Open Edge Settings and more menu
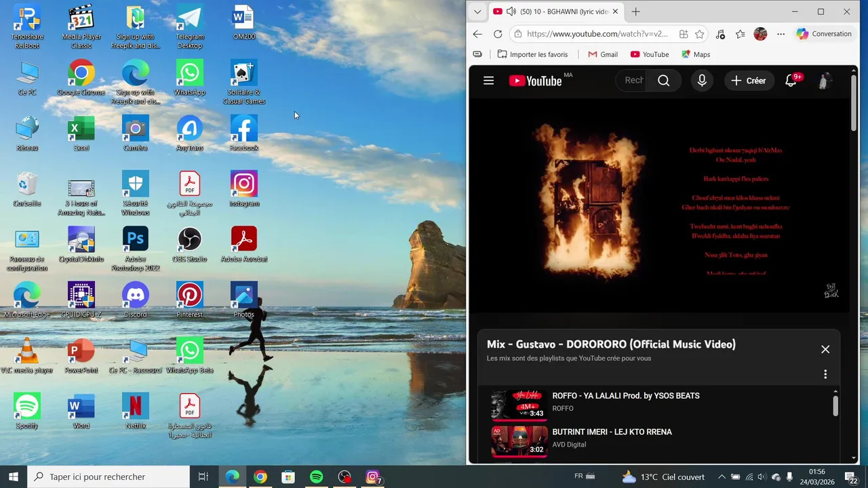The height and width of the screenshot is (488, 868). click(781, 34)
